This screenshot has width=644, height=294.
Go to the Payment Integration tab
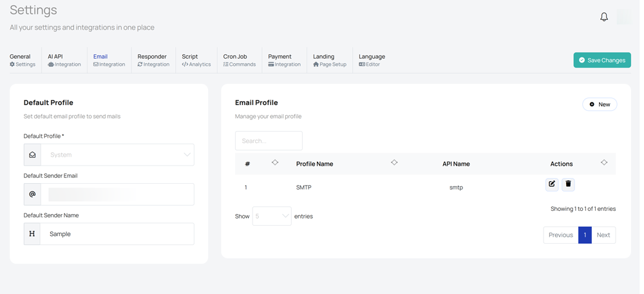[284, 60]
